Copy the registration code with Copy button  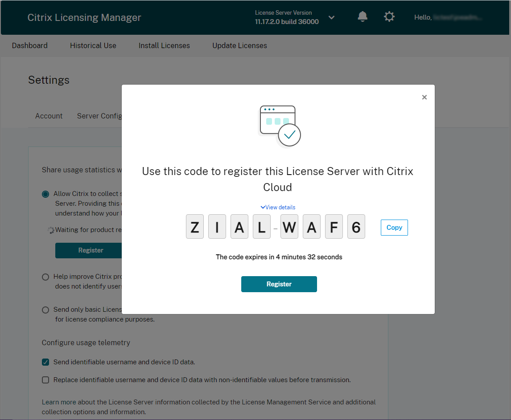[394, 228]
